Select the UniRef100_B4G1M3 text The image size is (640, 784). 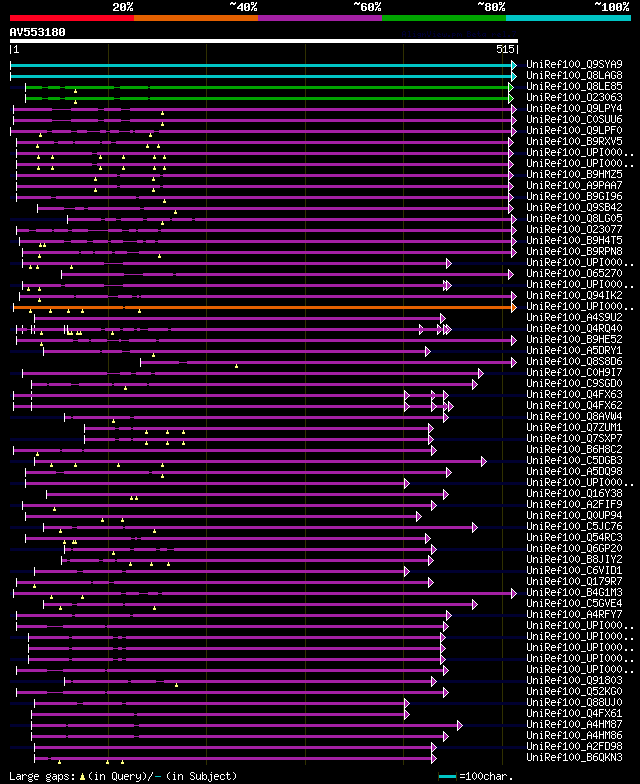pos(574,592)
